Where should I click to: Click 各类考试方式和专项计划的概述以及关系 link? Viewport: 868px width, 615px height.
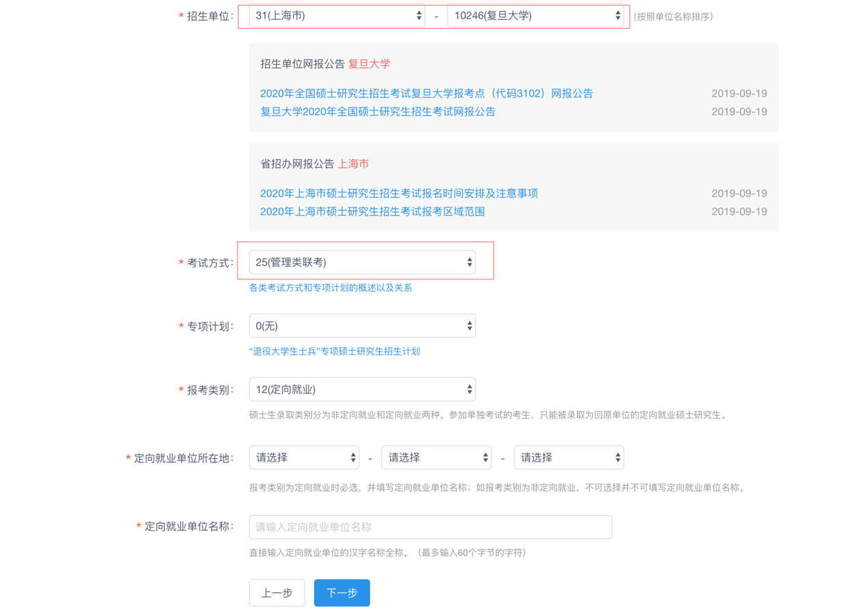(330, 288)
